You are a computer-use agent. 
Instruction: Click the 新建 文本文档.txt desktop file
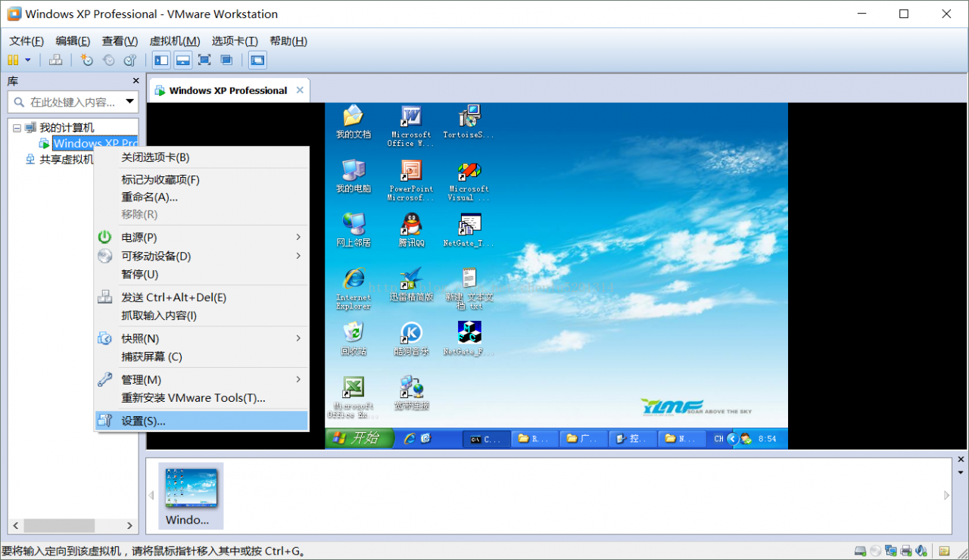469,289
